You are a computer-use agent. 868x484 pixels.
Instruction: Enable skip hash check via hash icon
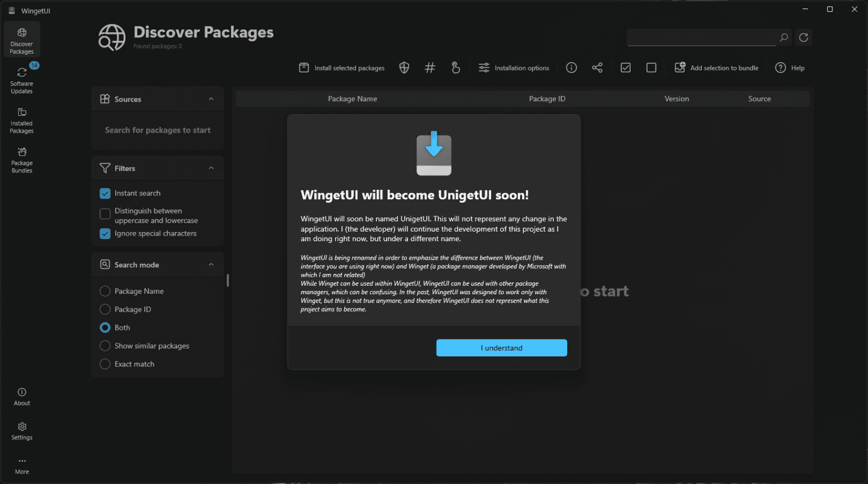(429, 67)
